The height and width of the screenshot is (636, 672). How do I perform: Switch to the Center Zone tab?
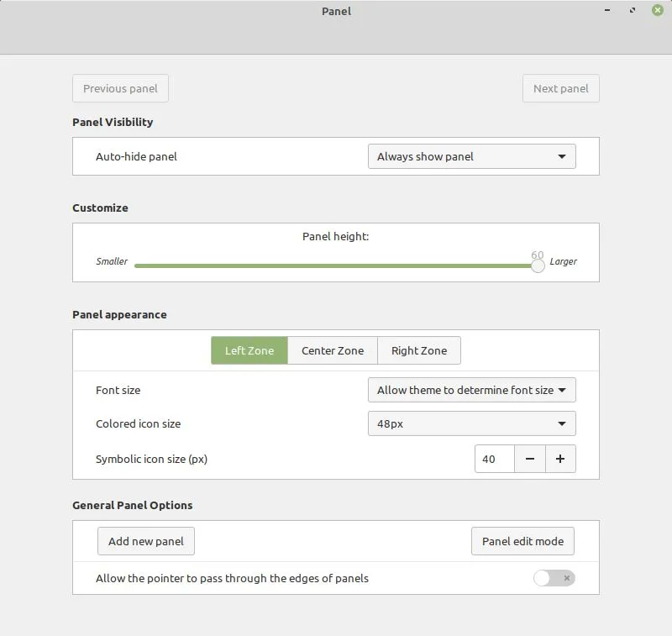pyautogui.click(x=332, y=350)
